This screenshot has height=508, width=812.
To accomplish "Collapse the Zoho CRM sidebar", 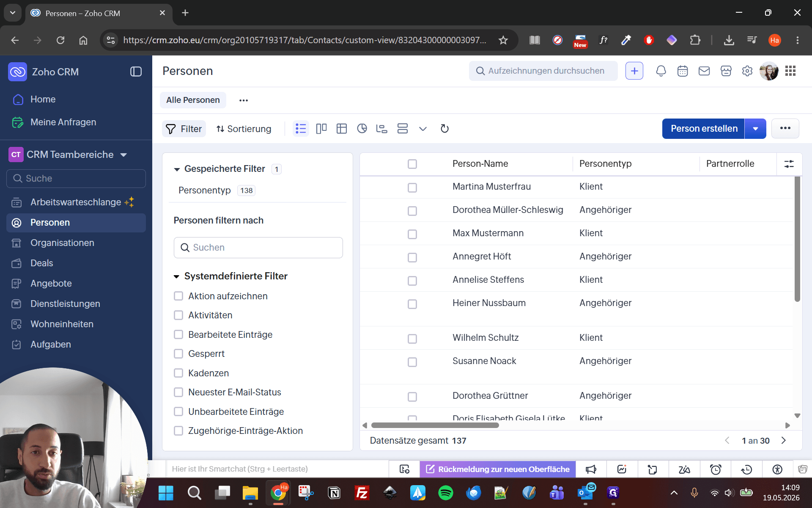I will pos(136,72).
